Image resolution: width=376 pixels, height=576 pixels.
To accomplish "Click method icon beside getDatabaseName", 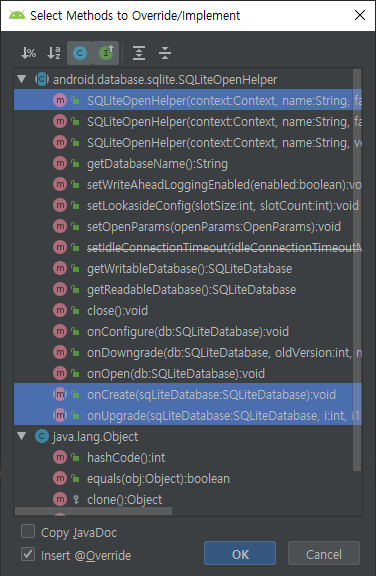I will tap(60, 163).
